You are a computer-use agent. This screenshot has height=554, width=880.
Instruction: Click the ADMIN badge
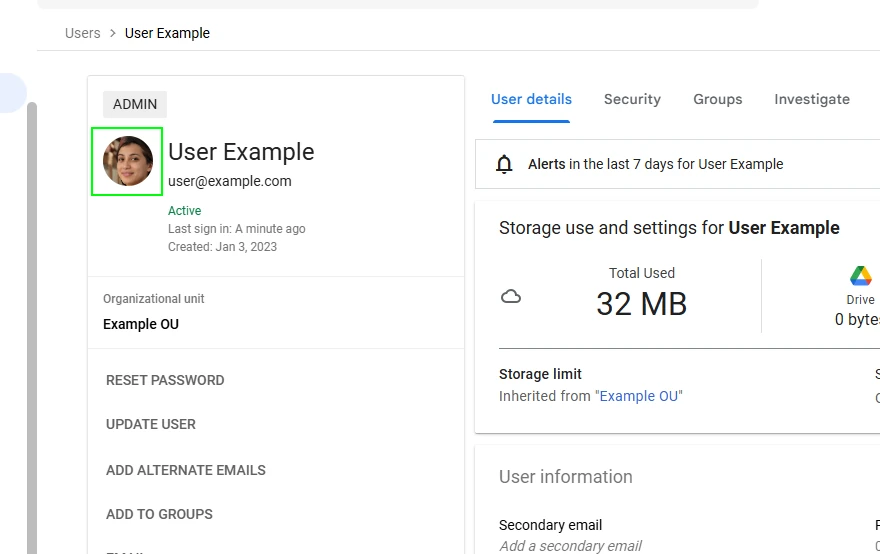(x=135, y=104)
